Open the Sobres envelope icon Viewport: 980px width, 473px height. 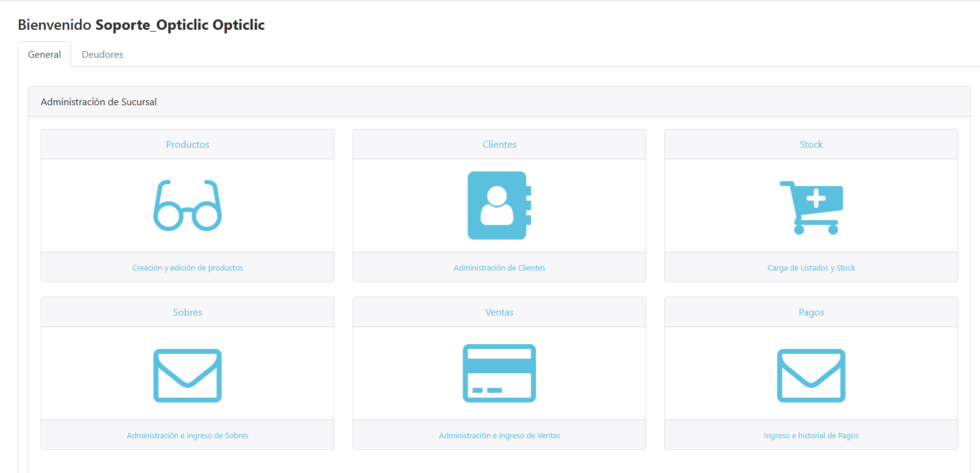[187, 375]
